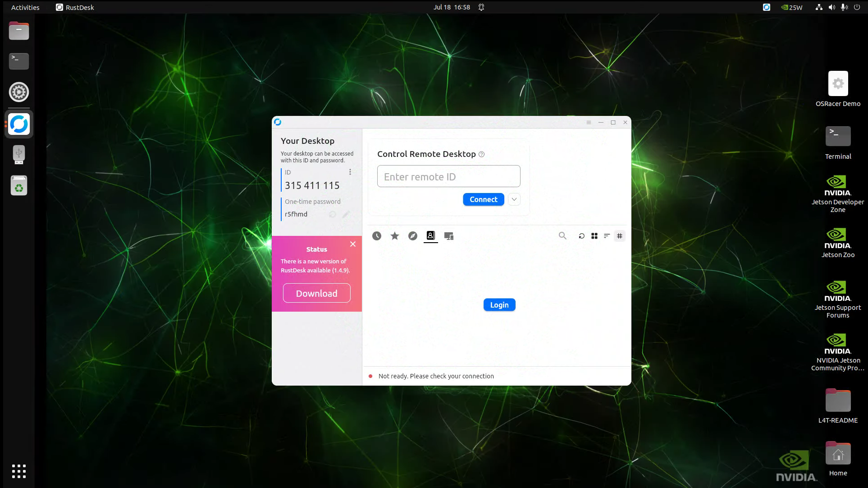The width and height of the screenshot is (868, 488).
Task: Open the ID three-dot menu
Action: click(x=350, y=172)
